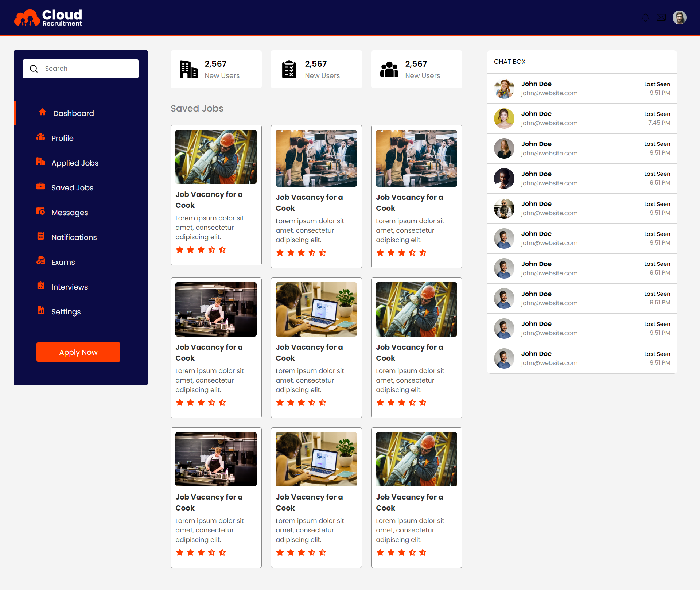Viewport: 700px width, 590px height.
Task: Select Applied Jobs in the sidebar menu
Action: pyautogui.click(x=75, y=163)
